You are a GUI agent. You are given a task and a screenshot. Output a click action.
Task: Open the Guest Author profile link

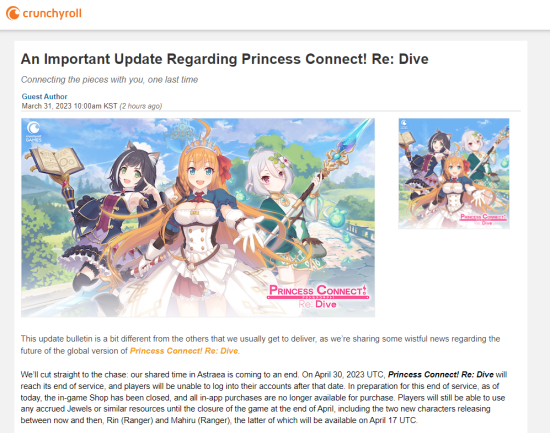tap(45, 96)
